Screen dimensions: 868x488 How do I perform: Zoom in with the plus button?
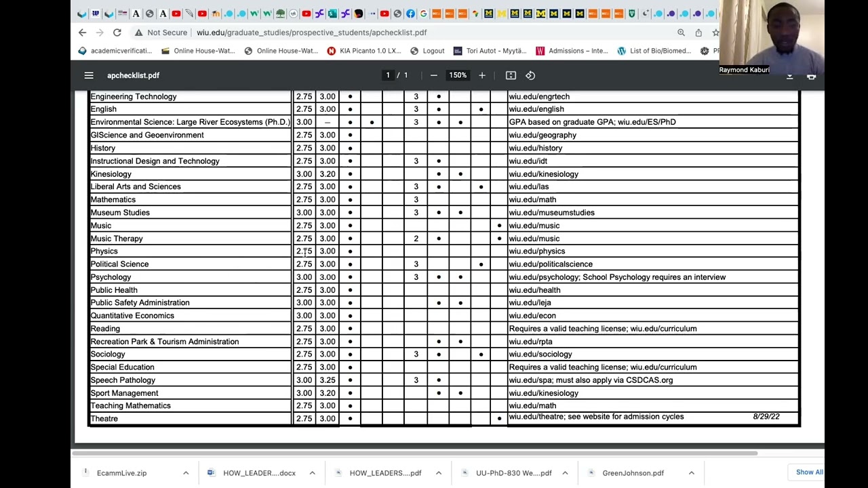coord(482,75)
